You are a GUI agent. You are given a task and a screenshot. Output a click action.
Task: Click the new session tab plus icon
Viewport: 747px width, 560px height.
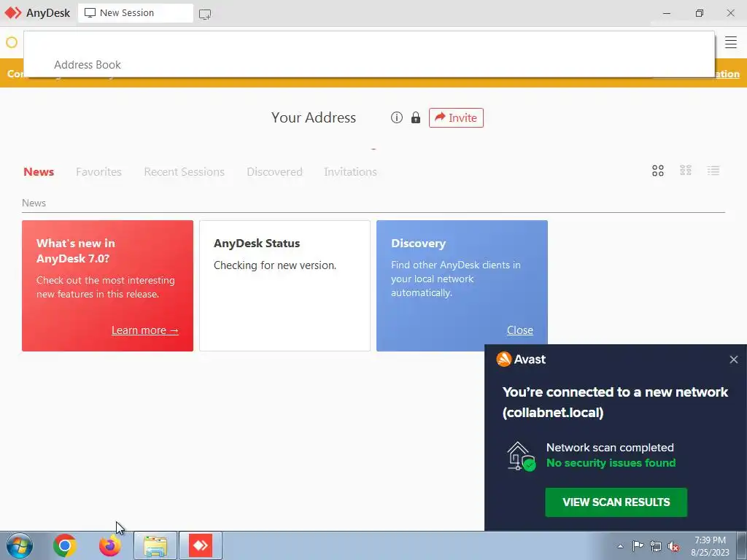point(205,15)
